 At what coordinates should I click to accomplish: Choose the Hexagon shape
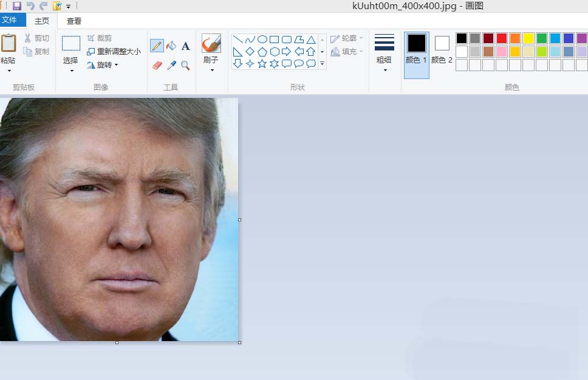pyautogui.click(x=275, y=52)
